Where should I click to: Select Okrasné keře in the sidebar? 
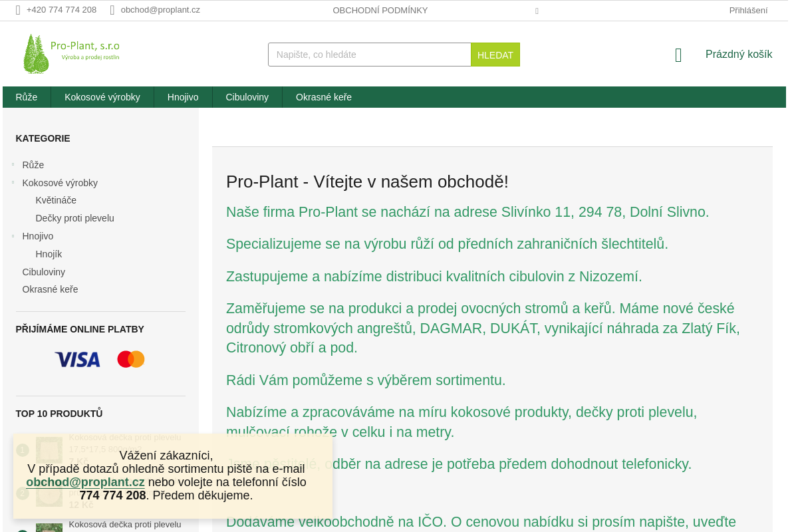[x=50, y=289]
